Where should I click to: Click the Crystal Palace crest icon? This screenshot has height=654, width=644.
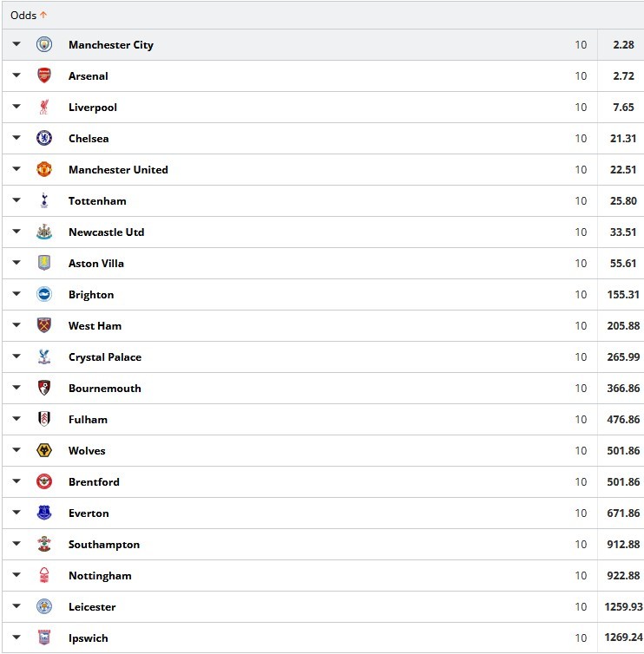click(x=44, y=357)
